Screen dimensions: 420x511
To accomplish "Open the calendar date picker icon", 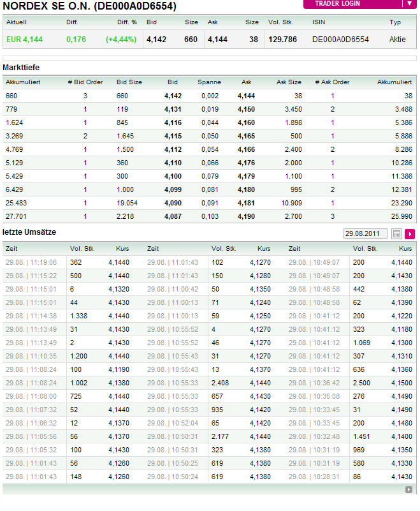I will coord(396,234).
